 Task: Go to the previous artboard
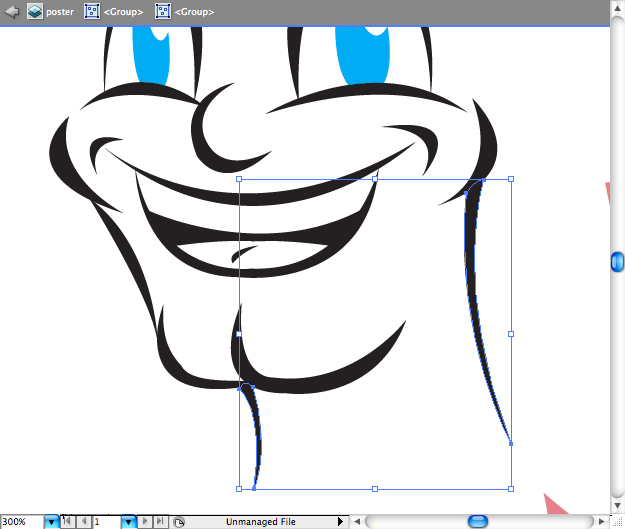click(83, 521)
